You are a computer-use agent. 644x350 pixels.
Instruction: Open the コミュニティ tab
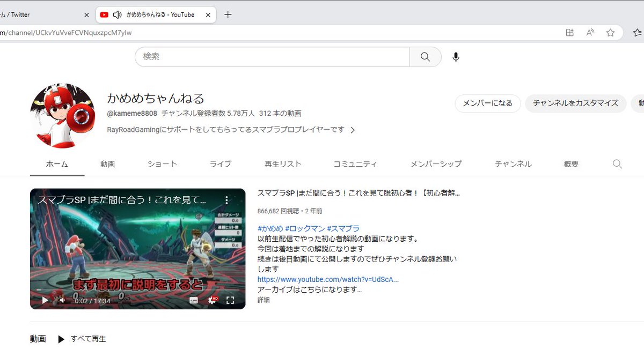(355, 164)
